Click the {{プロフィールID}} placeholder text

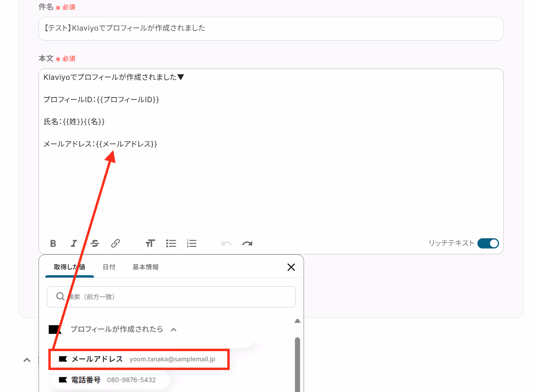128,99
